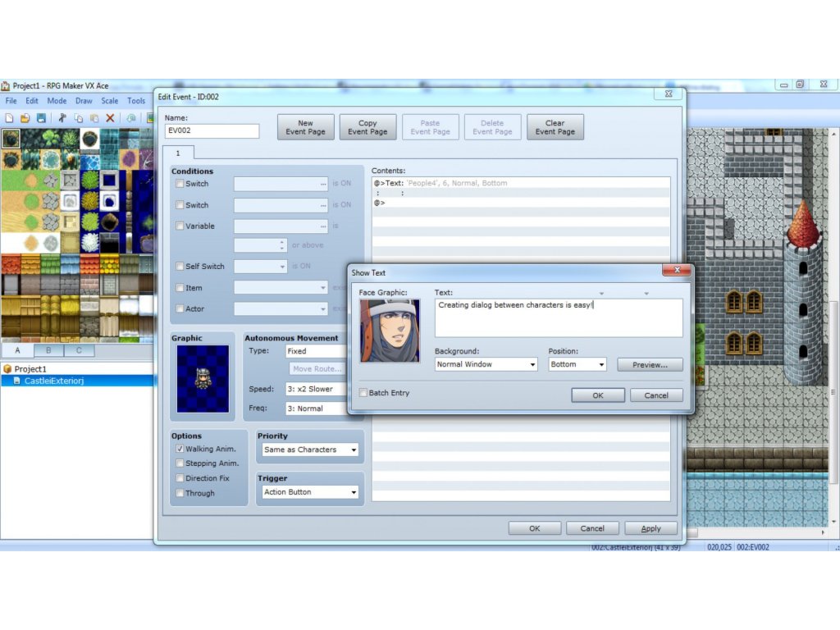This screenshot has width=840, height=630.
Task: Click the Preview... button
Action: coord(650,364)
